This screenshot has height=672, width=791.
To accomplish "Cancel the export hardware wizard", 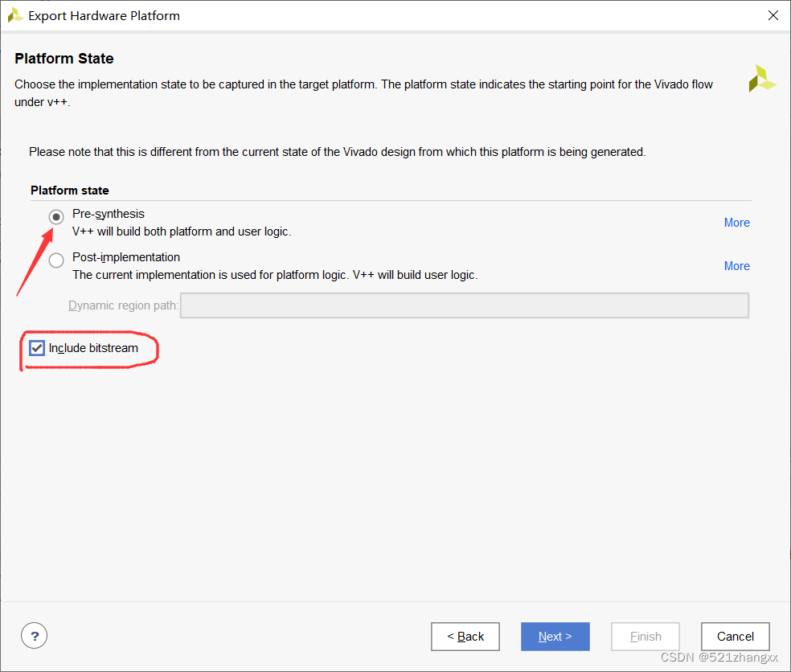I will click(735, 637).
